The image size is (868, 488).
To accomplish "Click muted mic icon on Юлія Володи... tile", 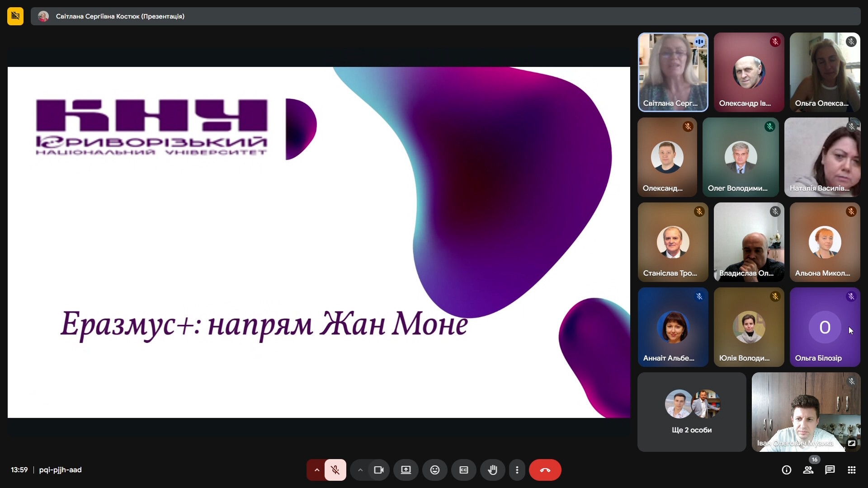I will pyautogui.click(x=775, y=296).
